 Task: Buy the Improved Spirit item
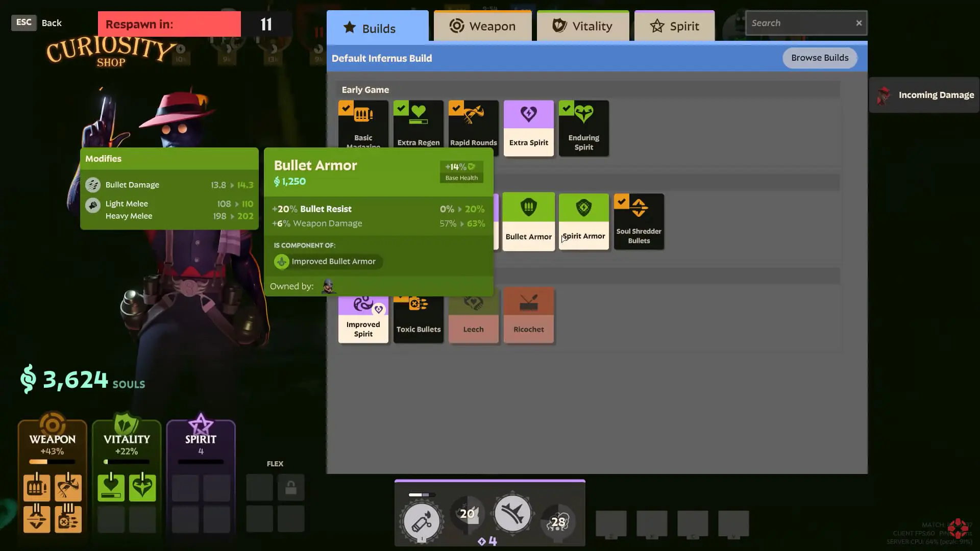[x=363, y=319]
